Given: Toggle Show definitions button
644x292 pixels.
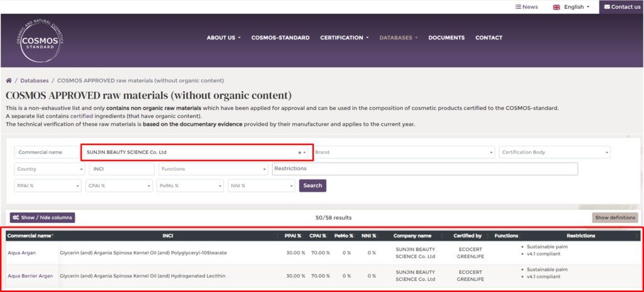Looking at the screenshot, I should click(614, 218).
